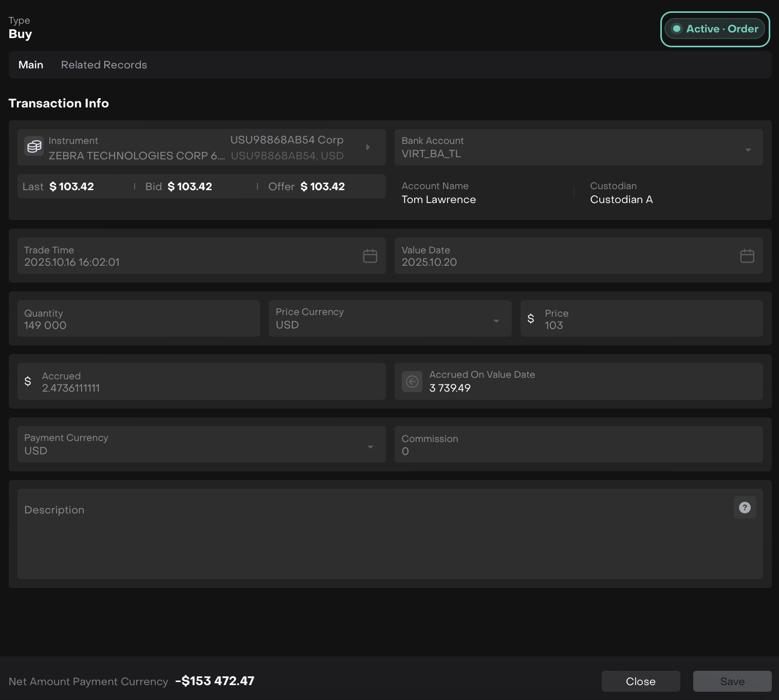Open the Value Date calendar picker
779x700 pixels.
747,256
